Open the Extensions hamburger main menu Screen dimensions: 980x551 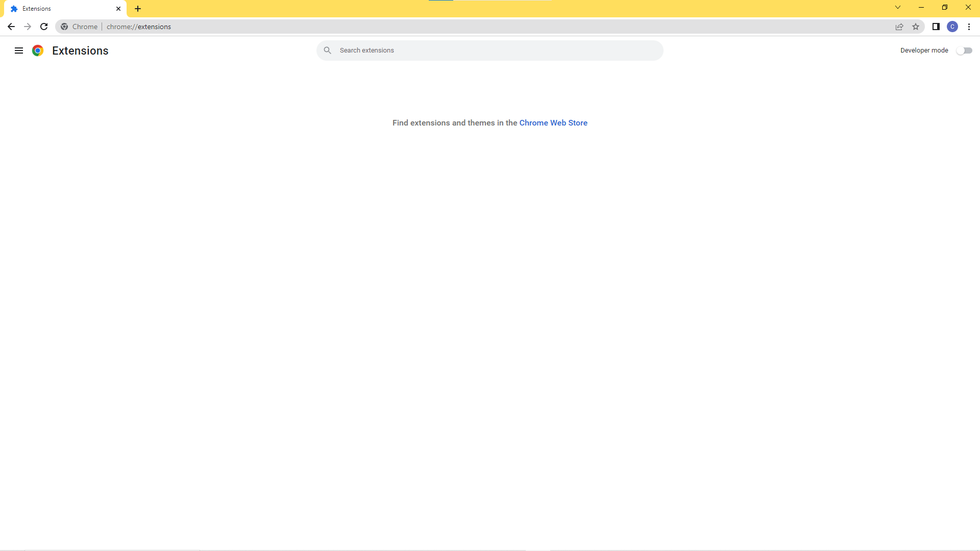pyautogui.click(x=19, y=51)
